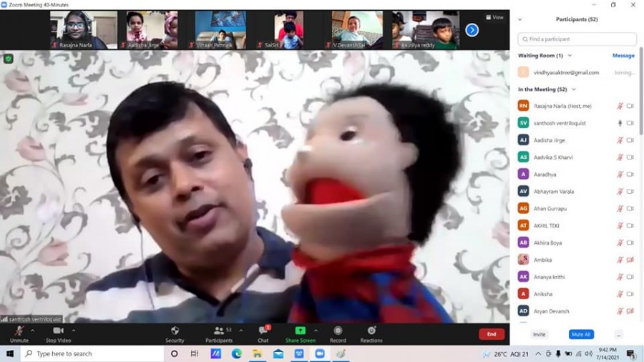
Task: Click the Invite button
Action: (x=539, y=335)
